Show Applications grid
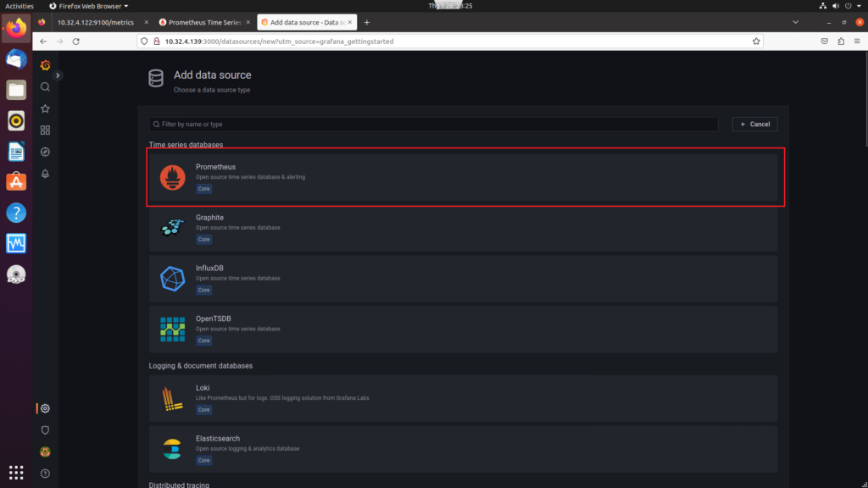Viewport: 868px width, 488px height. (16, 473)
